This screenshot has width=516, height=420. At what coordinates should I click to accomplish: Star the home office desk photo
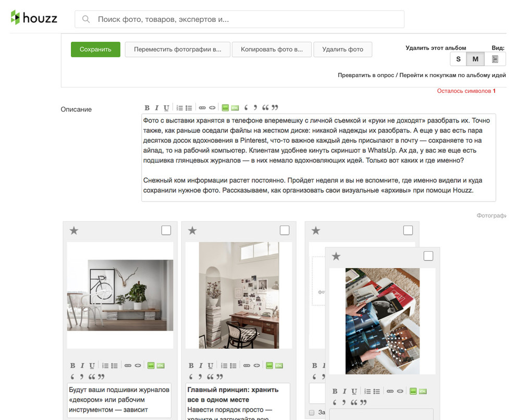(192, 230)
